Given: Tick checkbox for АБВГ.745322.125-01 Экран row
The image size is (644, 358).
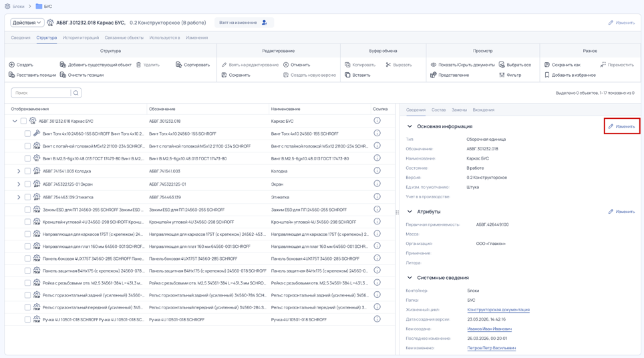Looking at the screenshot, I should pyautogui.click(x=27, y=184).
